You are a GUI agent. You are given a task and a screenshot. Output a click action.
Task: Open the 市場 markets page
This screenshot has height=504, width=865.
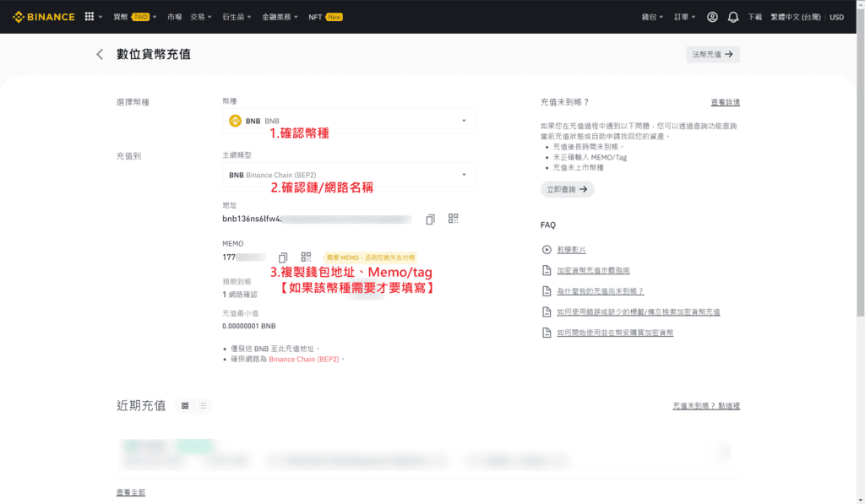[x=174, y=17]
